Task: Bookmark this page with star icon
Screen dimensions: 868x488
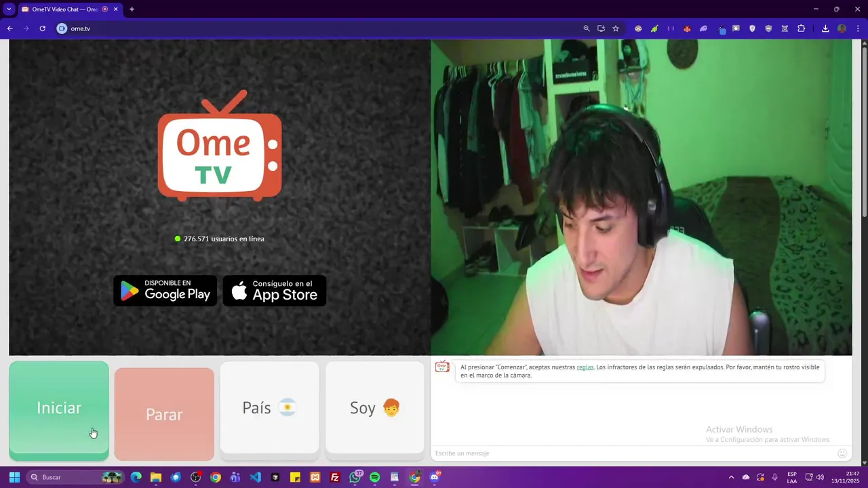Action: (x=616, y=28)
